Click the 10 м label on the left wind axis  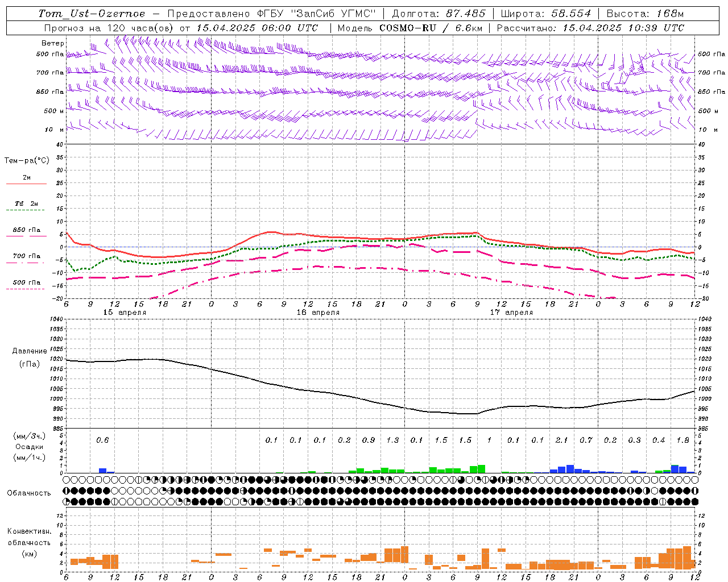coord(55,130)
